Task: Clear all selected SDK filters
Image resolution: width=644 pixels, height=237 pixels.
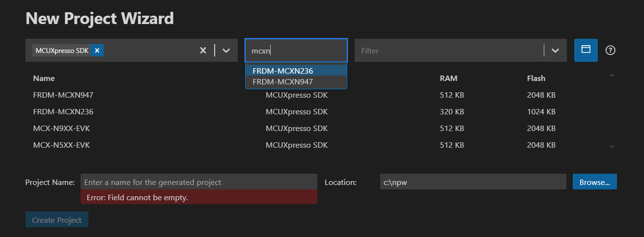Action: 203,51
